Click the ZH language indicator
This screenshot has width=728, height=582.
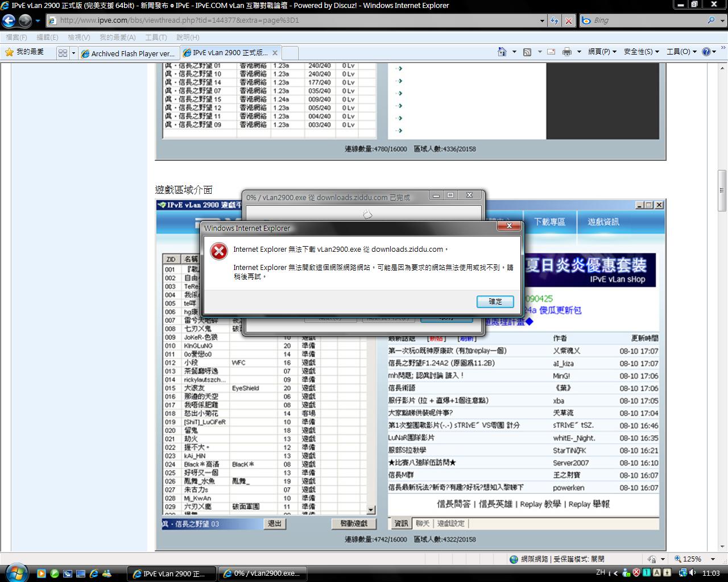pos(601,573)
